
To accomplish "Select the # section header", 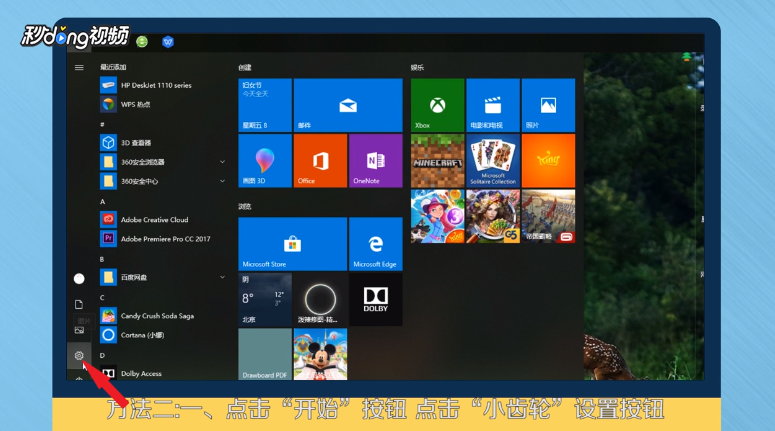I will 102,124.
